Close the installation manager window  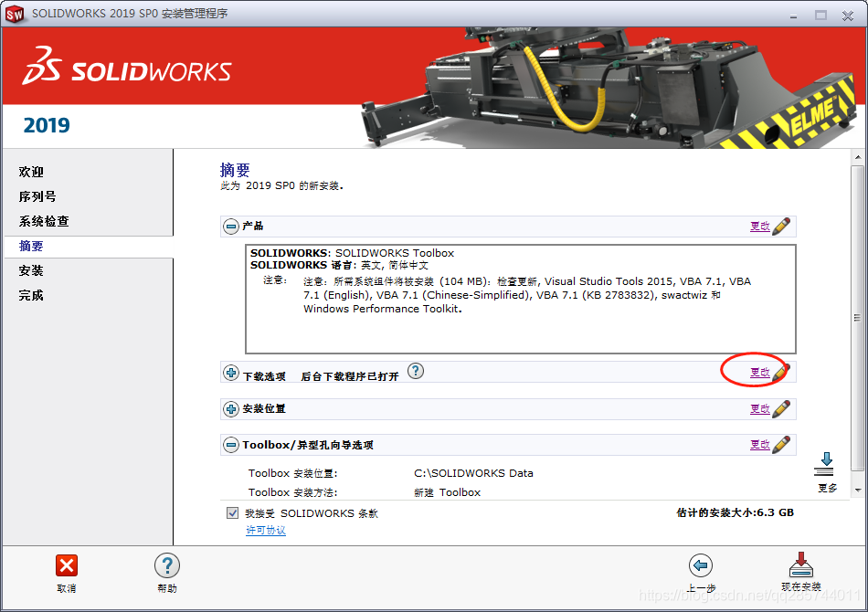848,16
